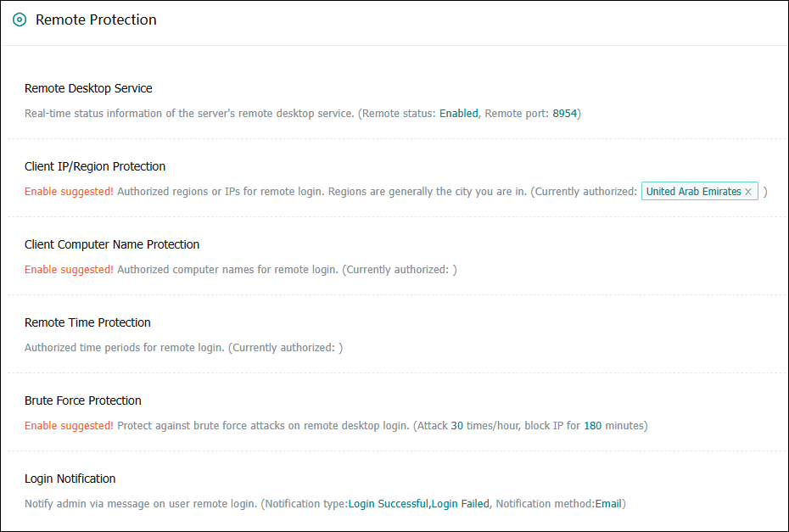Screen dimensions: 789x532
Task: Open the Email notification method
Action: [607, 503]
